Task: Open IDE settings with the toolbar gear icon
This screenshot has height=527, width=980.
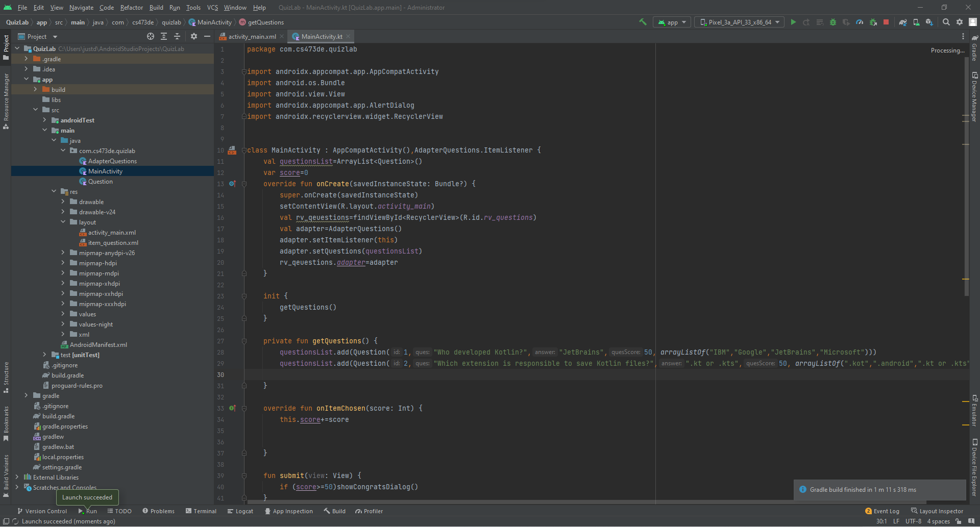Action: 960,22
